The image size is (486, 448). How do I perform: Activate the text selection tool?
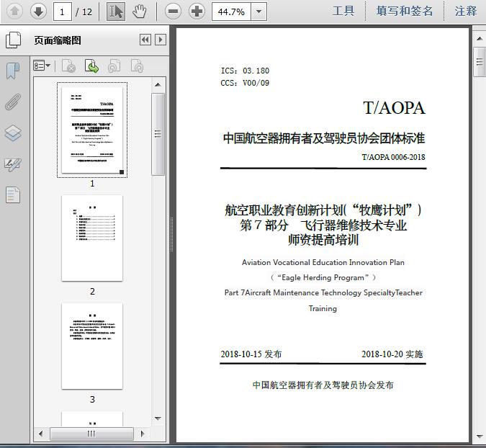click(x=116, y=12)
